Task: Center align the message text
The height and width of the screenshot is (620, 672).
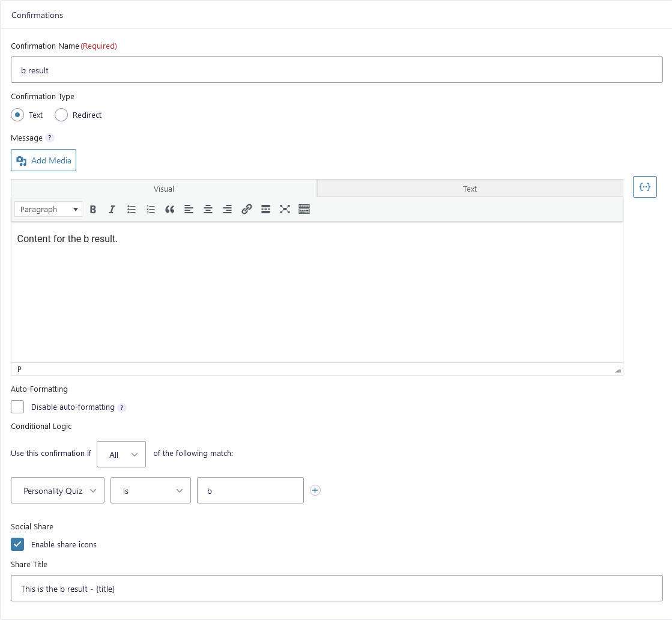Action: (x=208, y=209)
